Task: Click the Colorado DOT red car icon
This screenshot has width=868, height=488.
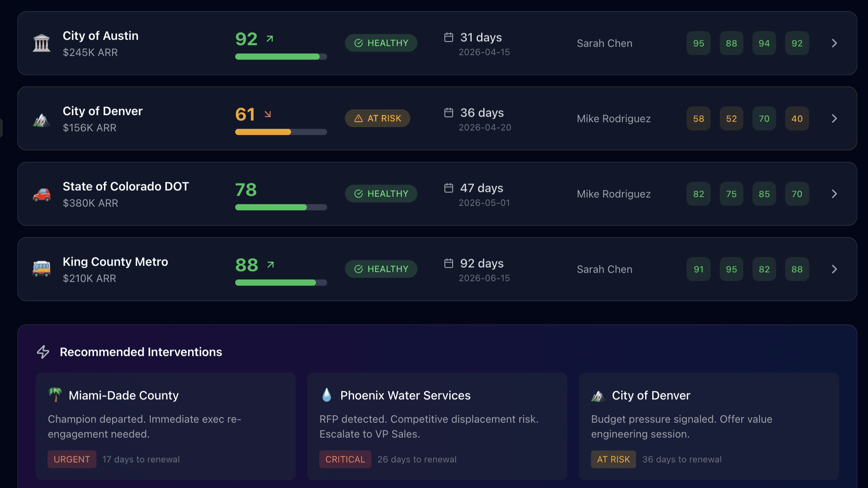Action: pyautogui.click(x=41, y=194)
